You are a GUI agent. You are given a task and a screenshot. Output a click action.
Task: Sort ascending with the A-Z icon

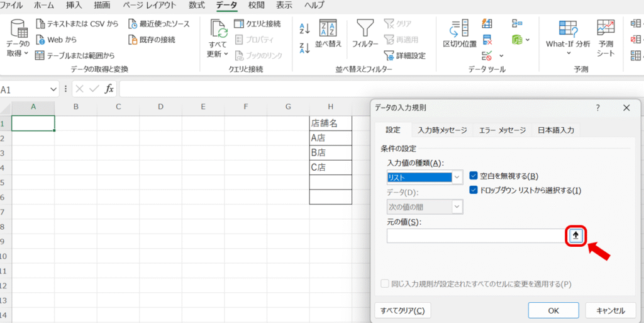pyautogui.click(x=305, y=28)
